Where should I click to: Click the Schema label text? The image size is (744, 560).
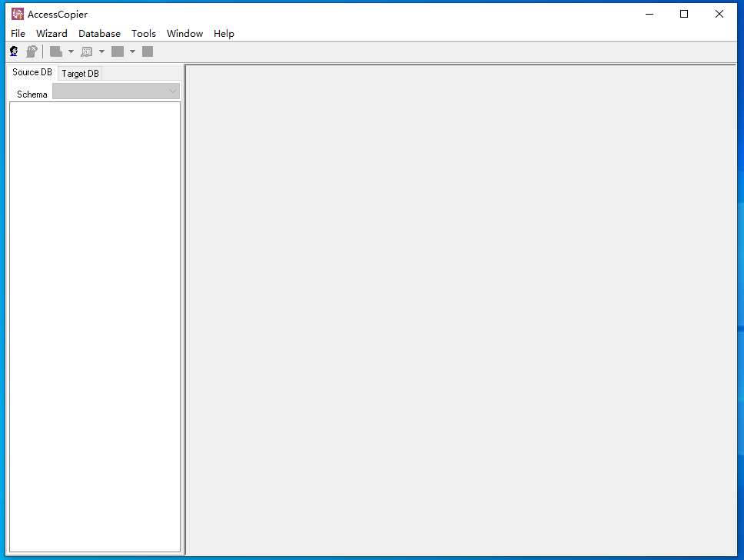pyautogui.click(x=32, y=94)
